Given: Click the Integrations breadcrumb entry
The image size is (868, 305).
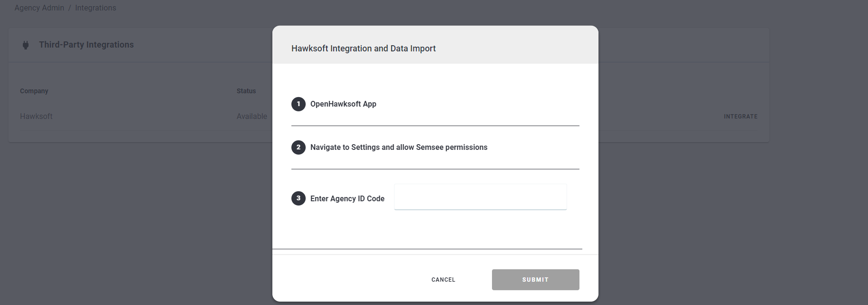Looking at the screenshot, I should tap(96, 8).
